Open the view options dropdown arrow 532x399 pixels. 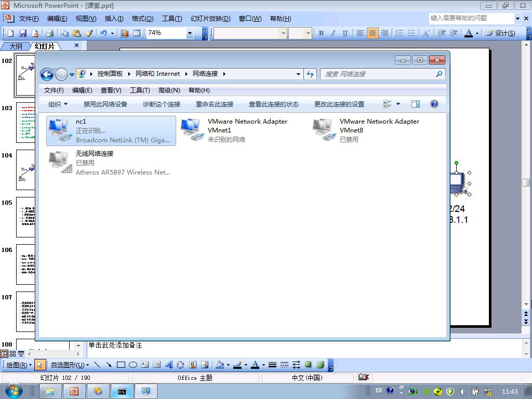pos(398,104)
